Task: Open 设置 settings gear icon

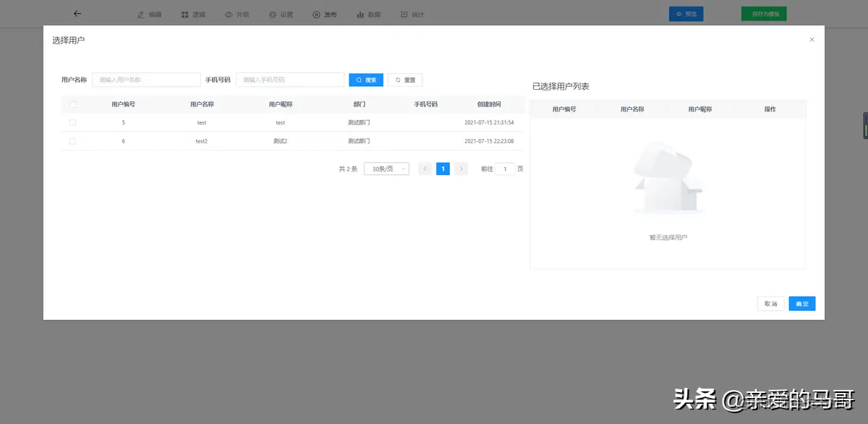Action: click(272, 14)
